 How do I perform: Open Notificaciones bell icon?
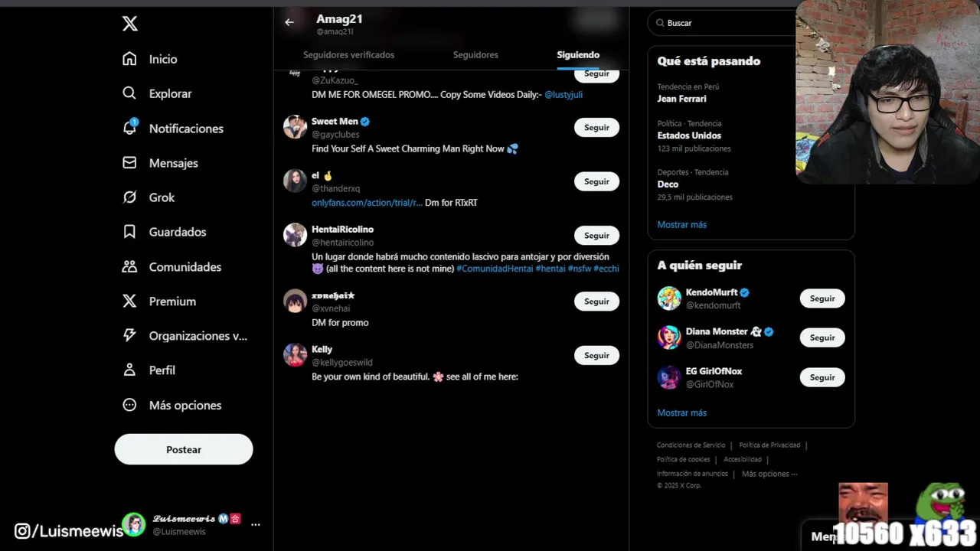[129, 128]
